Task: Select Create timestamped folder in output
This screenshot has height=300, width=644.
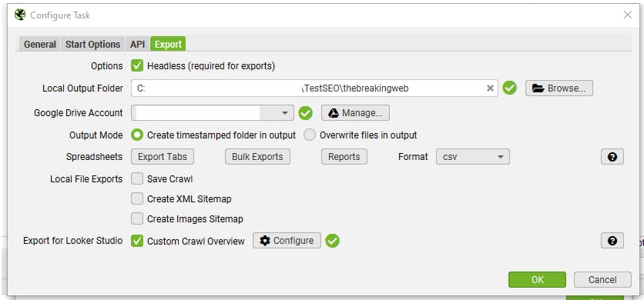Action: pyautogui.click(x=137, y=135)
